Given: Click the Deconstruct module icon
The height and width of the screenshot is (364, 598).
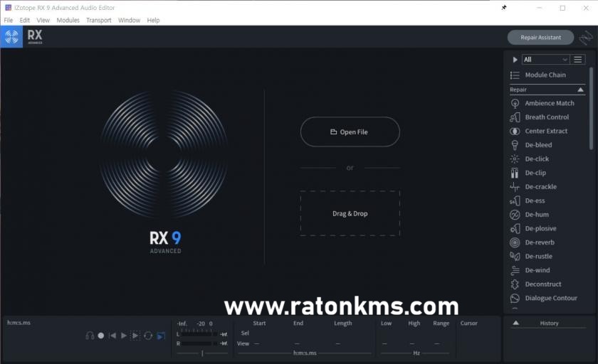Looking at the screenshot, I should tap(515, 284).
